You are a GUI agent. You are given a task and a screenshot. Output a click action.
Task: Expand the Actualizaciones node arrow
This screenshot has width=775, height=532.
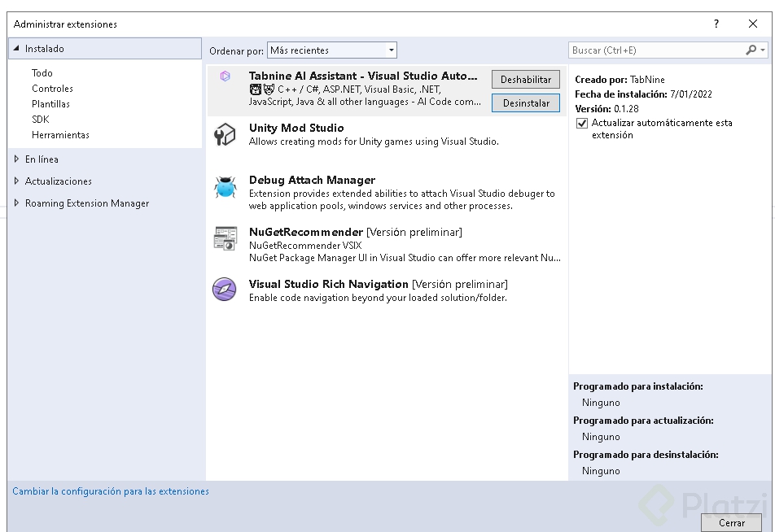point(16,181)
